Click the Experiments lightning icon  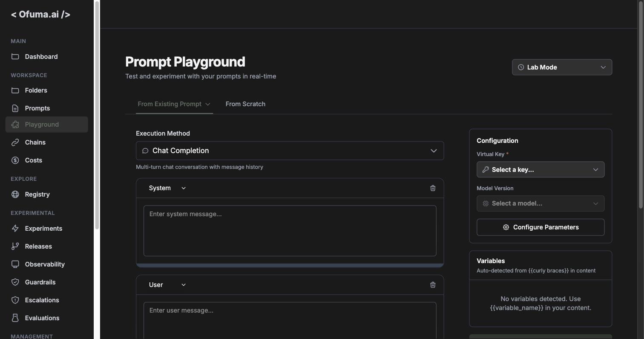[x=15, y=229]
